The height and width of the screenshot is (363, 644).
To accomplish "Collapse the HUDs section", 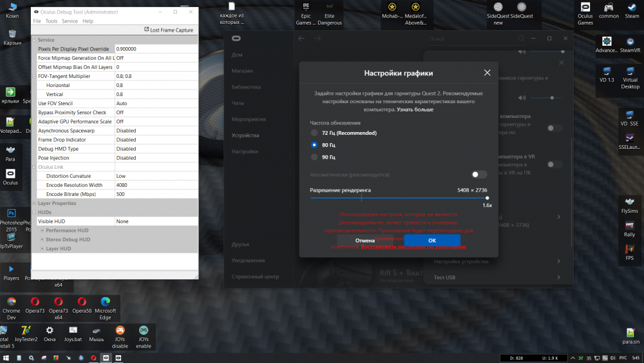I will pos(34,212).
